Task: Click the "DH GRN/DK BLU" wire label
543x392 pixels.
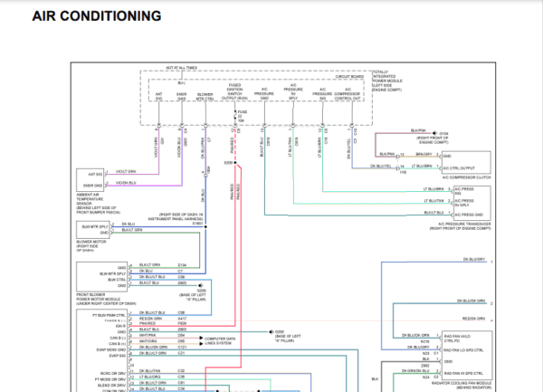Action: pyautogui.click(x=415, y=370)
